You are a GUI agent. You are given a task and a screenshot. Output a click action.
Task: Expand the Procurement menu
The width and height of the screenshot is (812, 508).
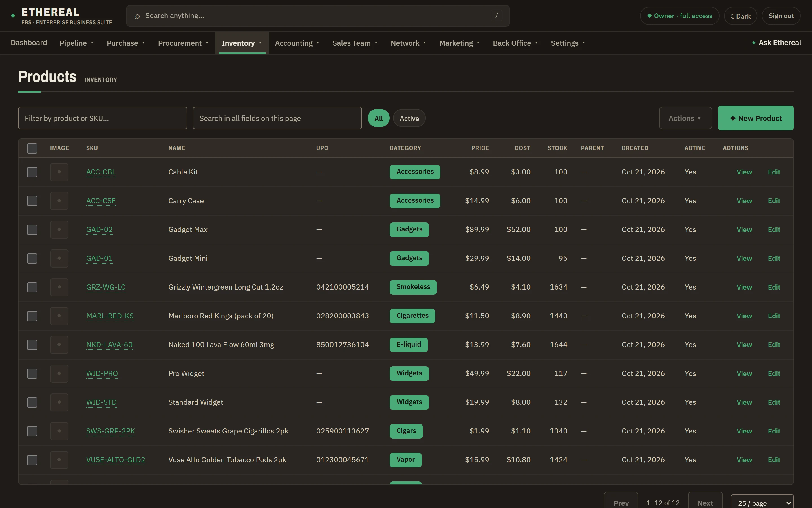(x=183, y=43)
